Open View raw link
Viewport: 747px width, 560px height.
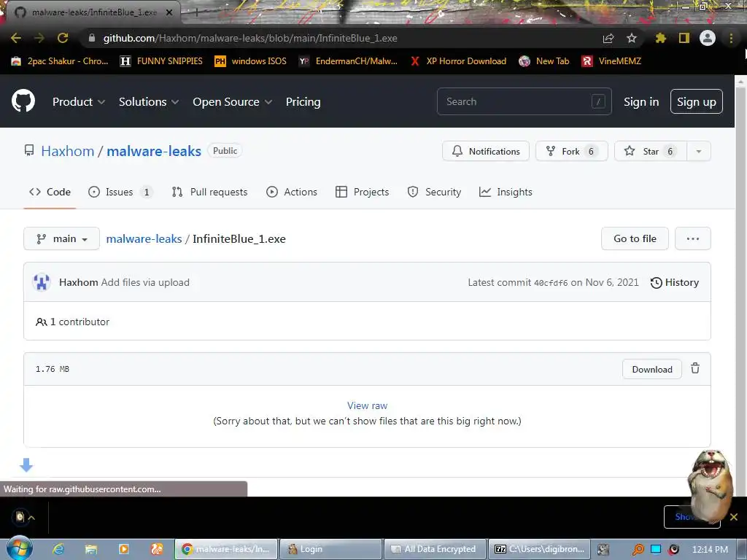(x=368, y=405)
